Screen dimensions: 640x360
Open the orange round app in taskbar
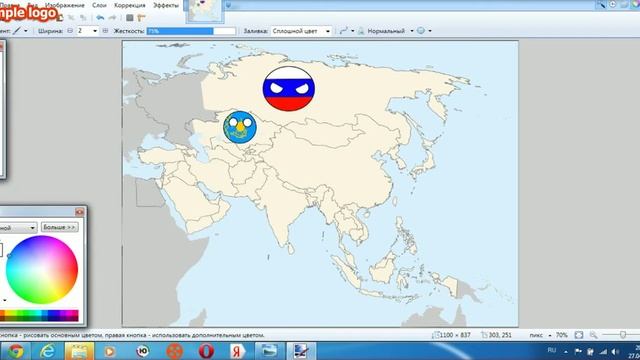[x=174, y=351]
